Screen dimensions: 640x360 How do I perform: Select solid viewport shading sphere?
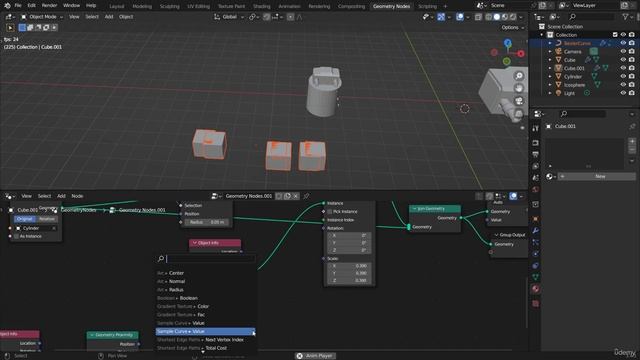[496, 17]
